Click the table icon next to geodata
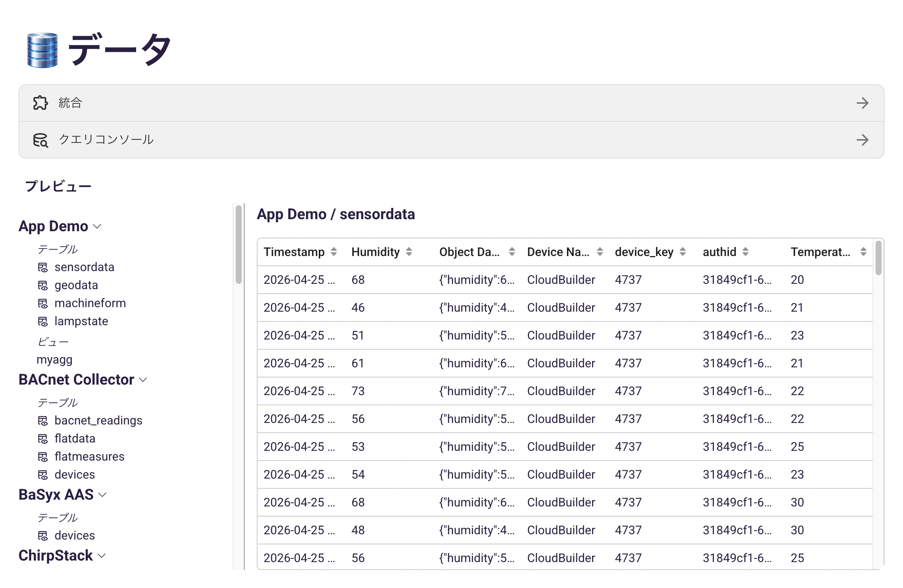This screenshot has width=903, height=588. click(x=43, y=285)
